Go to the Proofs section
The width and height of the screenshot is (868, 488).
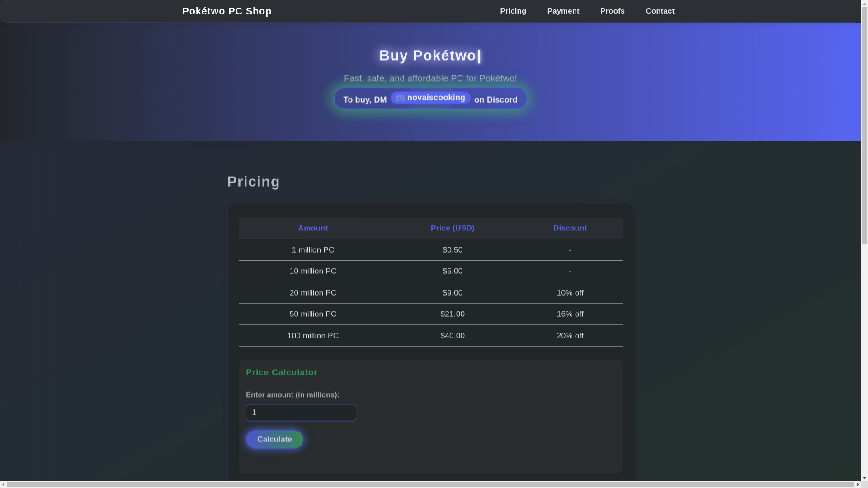[613, 11]
